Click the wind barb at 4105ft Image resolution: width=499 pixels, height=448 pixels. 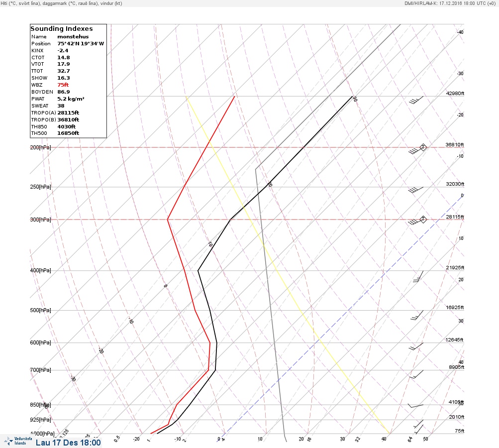tap(415, 406)
